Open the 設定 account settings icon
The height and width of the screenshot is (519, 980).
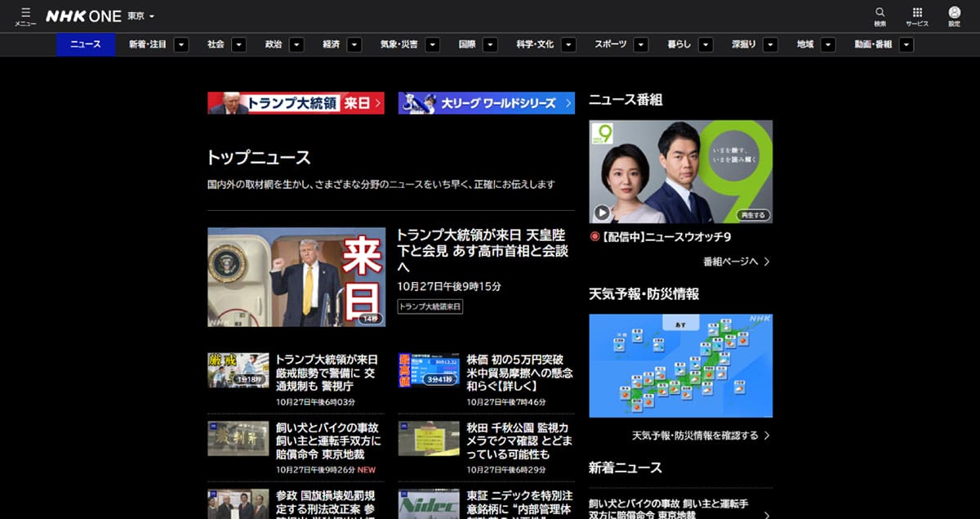pyautogui.click(x=954, y=14)
